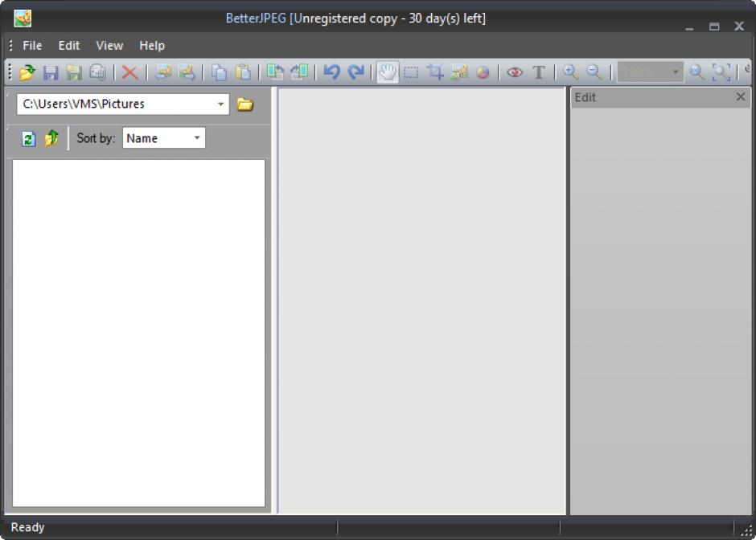
Task: Click the next image toolbar icon
Action: (187, 72)
